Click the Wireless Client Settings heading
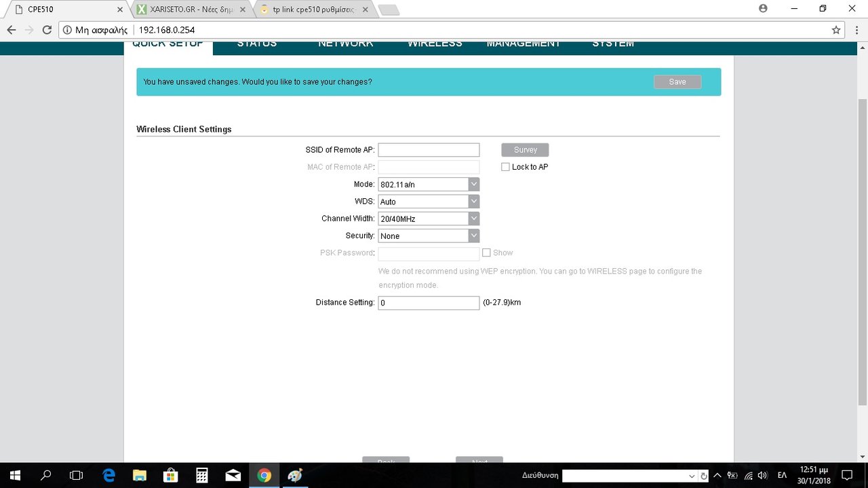The height and width of the screenshot is (488, 868). 184,129
